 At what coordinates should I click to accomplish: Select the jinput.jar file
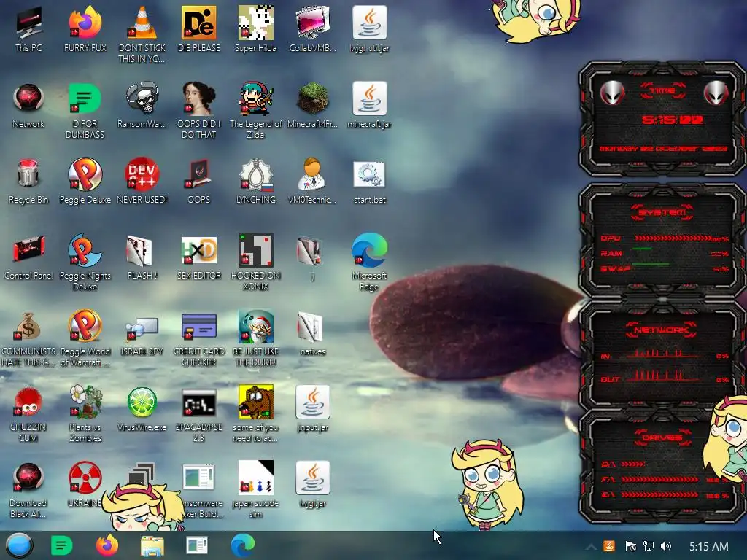312,410
